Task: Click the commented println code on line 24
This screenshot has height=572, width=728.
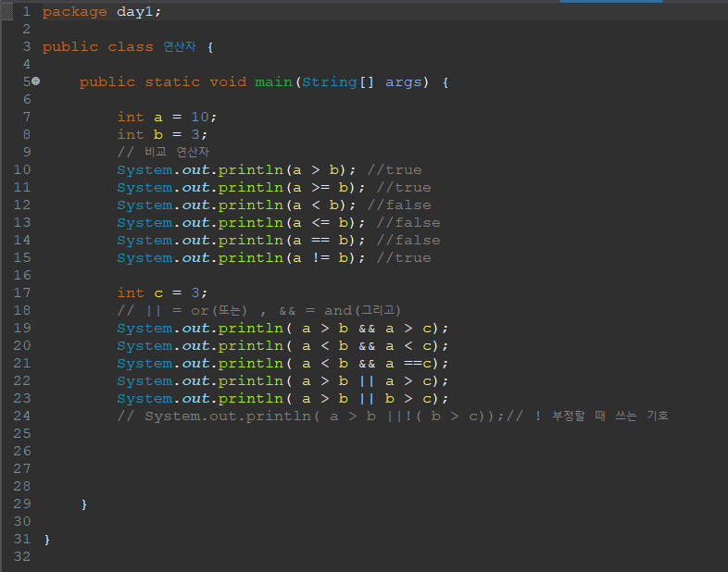Action: pos(310,417)
